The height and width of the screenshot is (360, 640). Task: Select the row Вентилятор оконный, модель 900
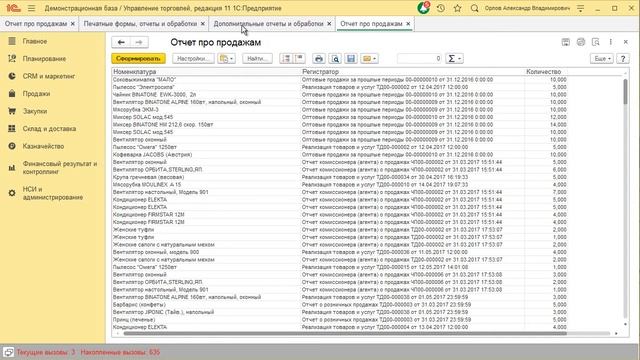click(x=340, y=252)
